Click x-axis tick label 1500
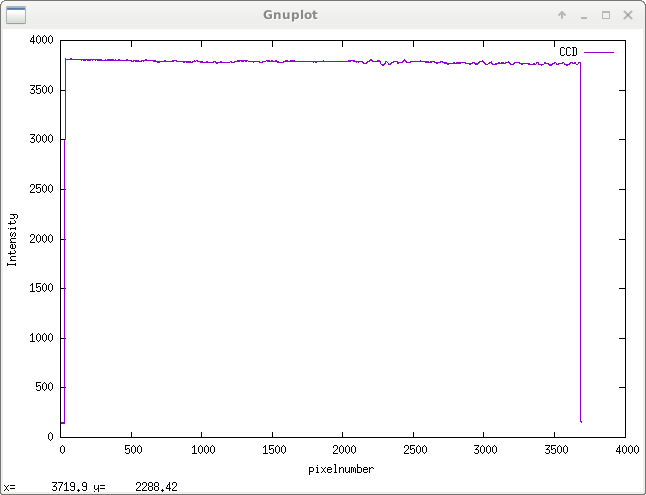This screenshot has height=495, width=646. click(274, 450)
